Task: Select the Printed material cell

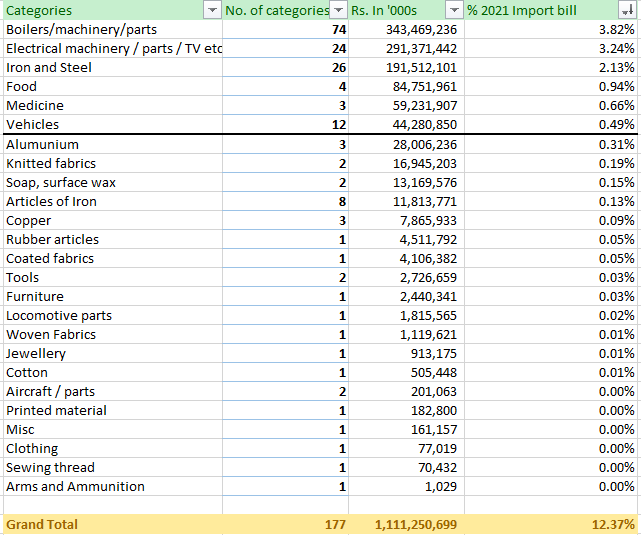Action: point(113,410)
